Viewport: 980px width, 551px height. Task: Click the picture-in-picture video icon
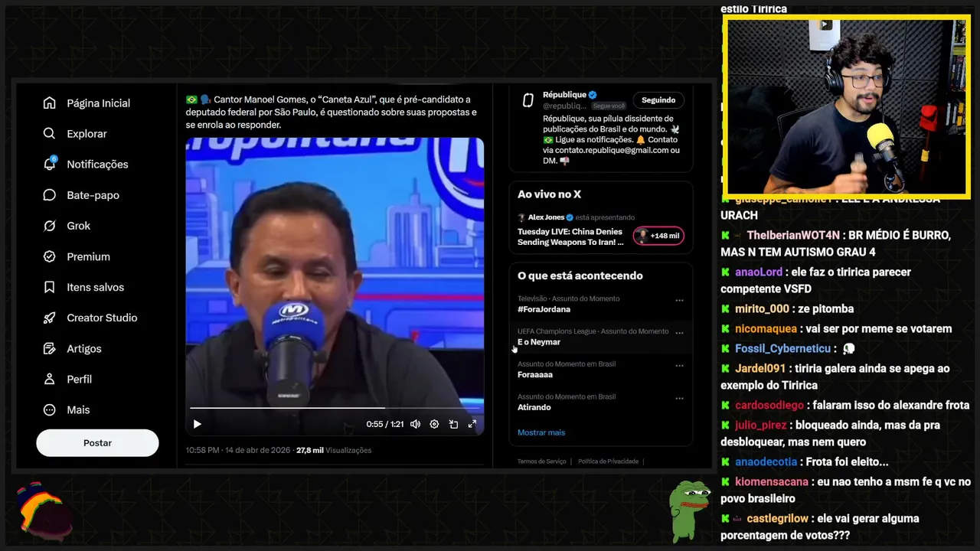pos(453,424)
